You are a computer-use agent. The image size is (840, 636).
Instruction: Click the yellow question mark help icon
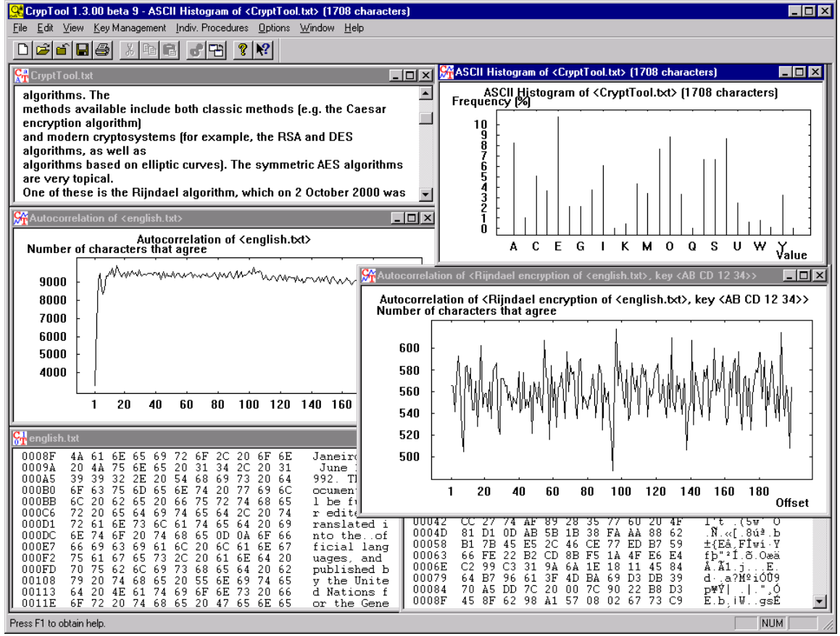point(244,50)
